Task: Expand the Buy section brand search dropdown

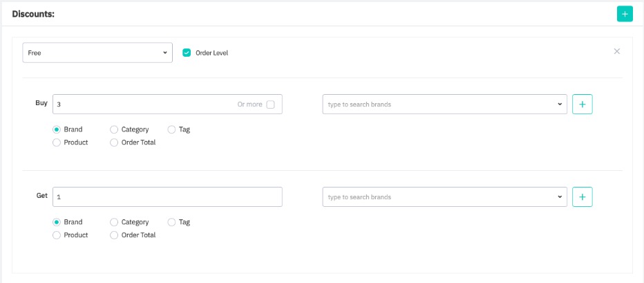Action: [444, 104]
